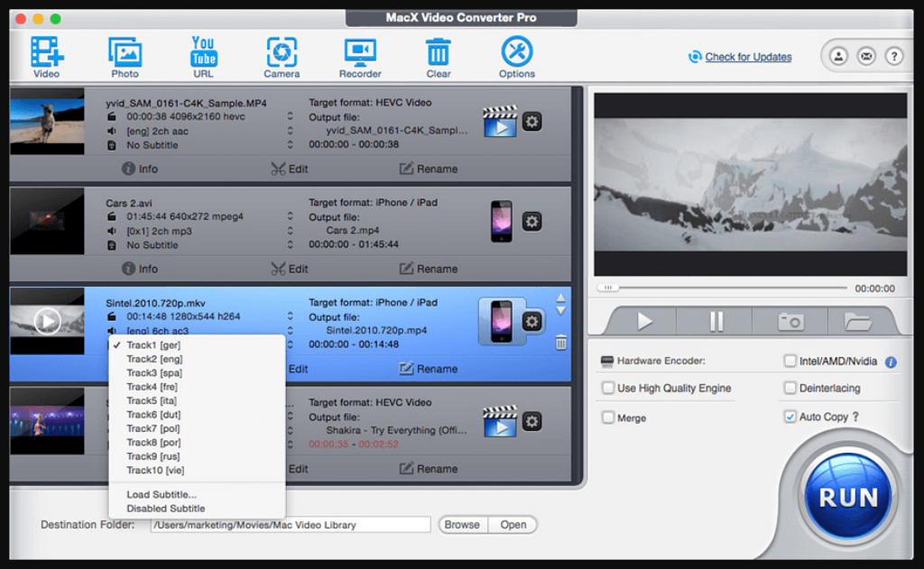Click HEVC clapperboard format icon of yvid sample
The width and height of the screenshot is (924, 569).
(500, 122)
